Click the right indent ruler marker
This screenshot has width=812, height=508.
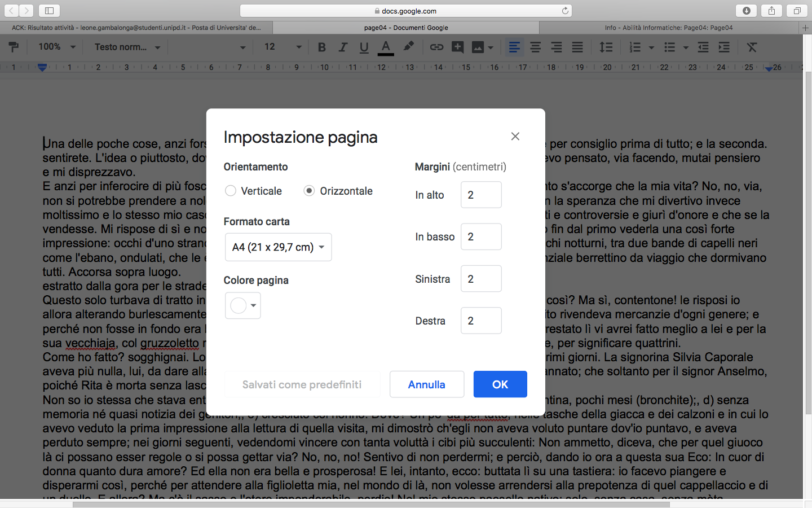click(769, 69)
